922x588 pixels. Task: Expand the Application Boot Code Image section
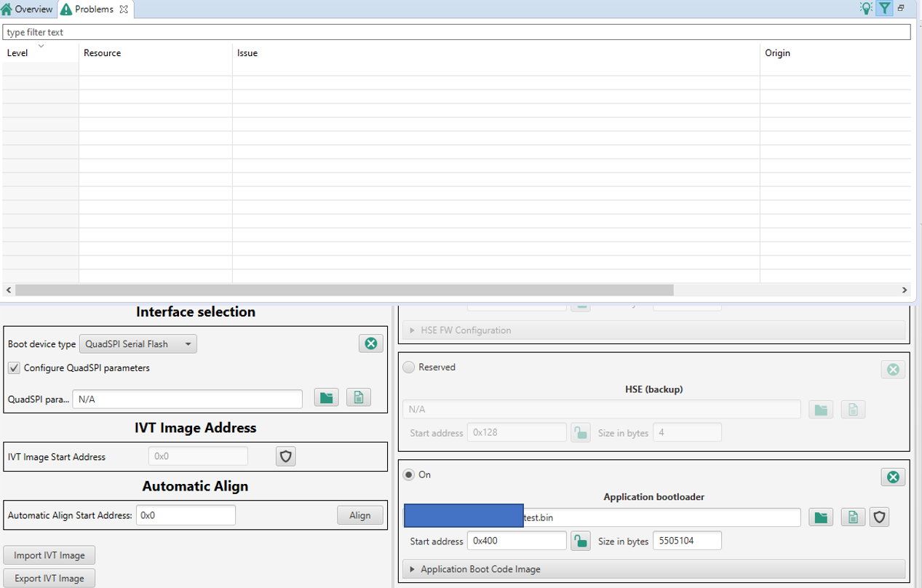click(653, 569)
